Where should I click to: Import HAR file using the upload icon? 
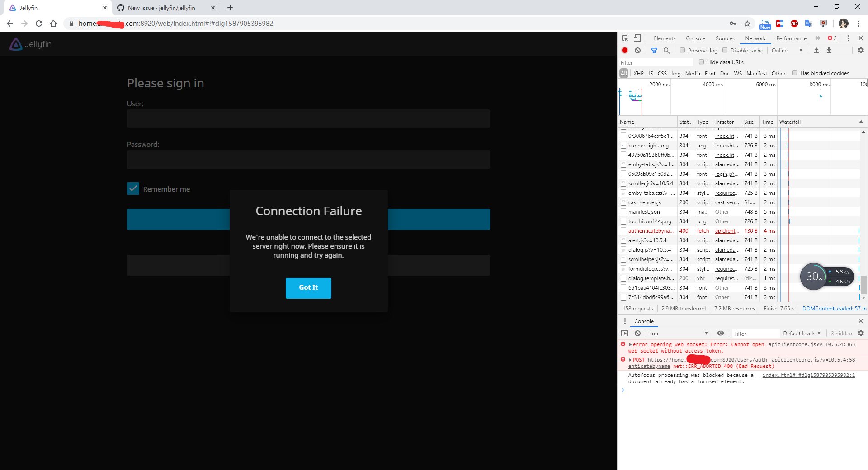click(816, 50)
